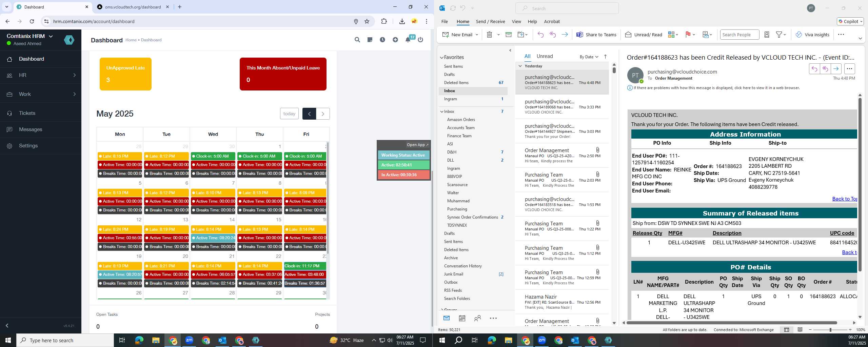868x347 pixels.
Task: Collapse the Yesterday message group
Action: click(x=520, y=66)
